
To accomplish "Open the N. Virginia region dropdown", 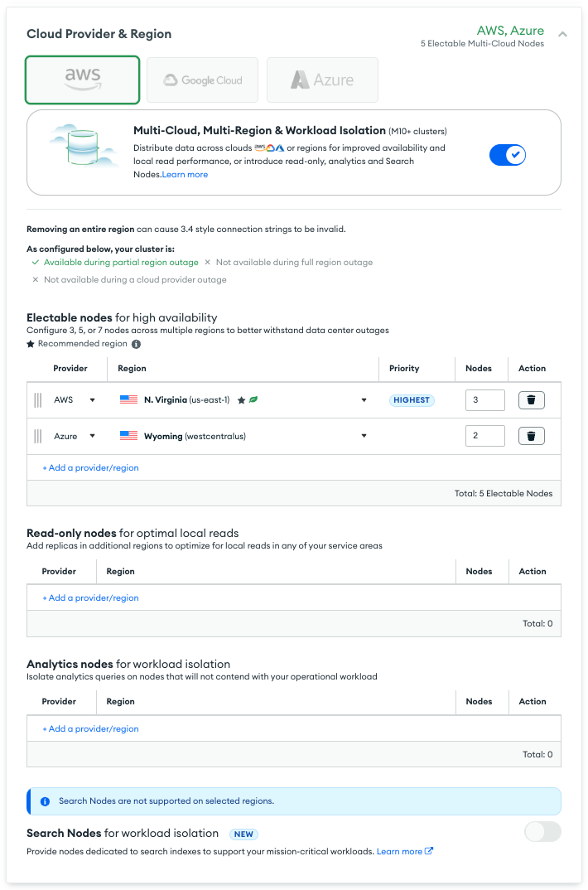I will click(364, 400).
